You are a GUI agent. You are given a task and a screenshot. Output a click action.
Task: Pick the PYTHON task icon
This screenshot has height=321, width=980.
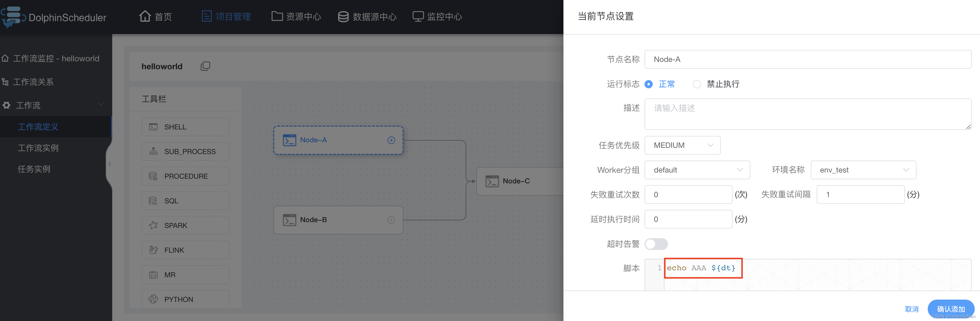[153, 299]
